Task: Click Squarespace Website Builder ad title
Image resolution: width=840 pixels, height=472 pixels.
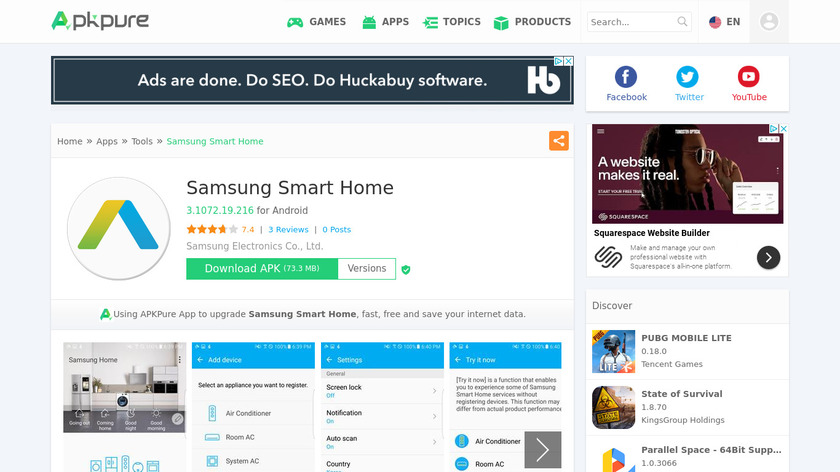Action: tap(651, 233)
